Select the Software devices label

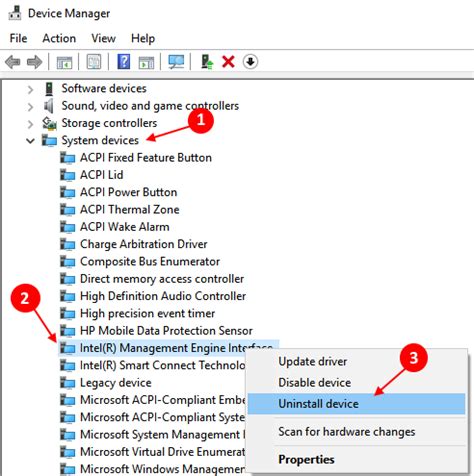(x=104, y=89)
